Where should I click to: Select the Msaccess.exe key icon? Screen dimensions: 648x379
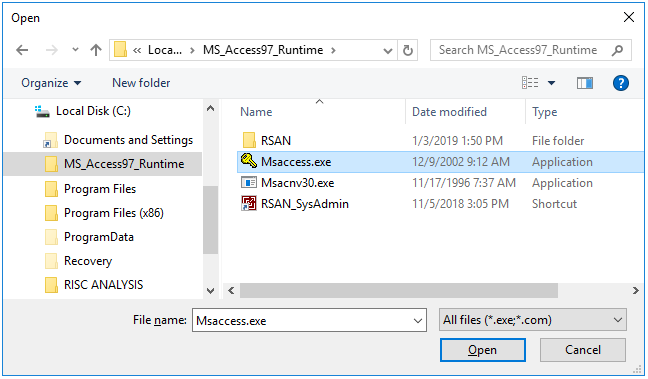click(x=249, y=161)
